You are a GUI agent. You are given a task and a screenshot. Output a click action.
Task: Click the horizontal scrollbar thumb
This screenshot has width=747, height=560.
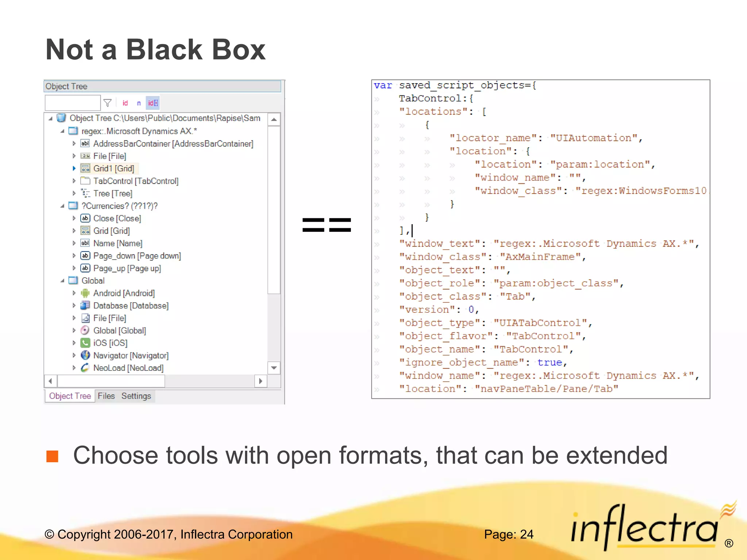[x=111, y=381]
